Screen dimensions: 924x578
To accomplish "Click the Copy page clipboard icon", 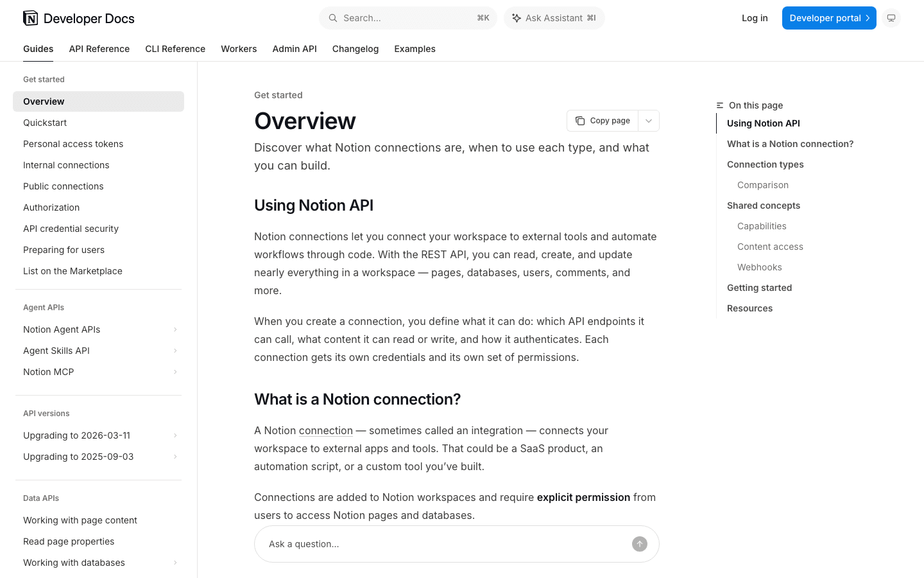I will (x=580, y=121).
